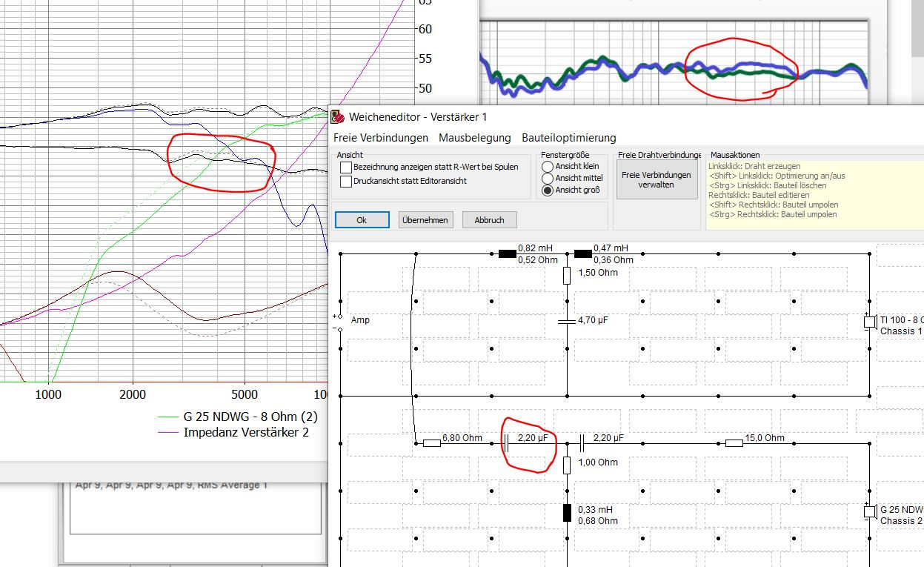Click Freie Verbindungen verwalten button
The width and height of the screenshot is (924, 567).
(x=657, y=180)
